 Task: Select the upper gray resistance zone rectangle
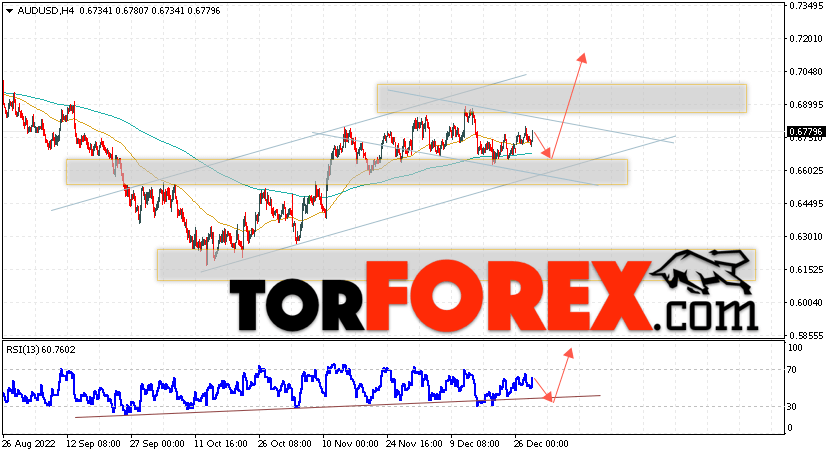coord(562,98)
